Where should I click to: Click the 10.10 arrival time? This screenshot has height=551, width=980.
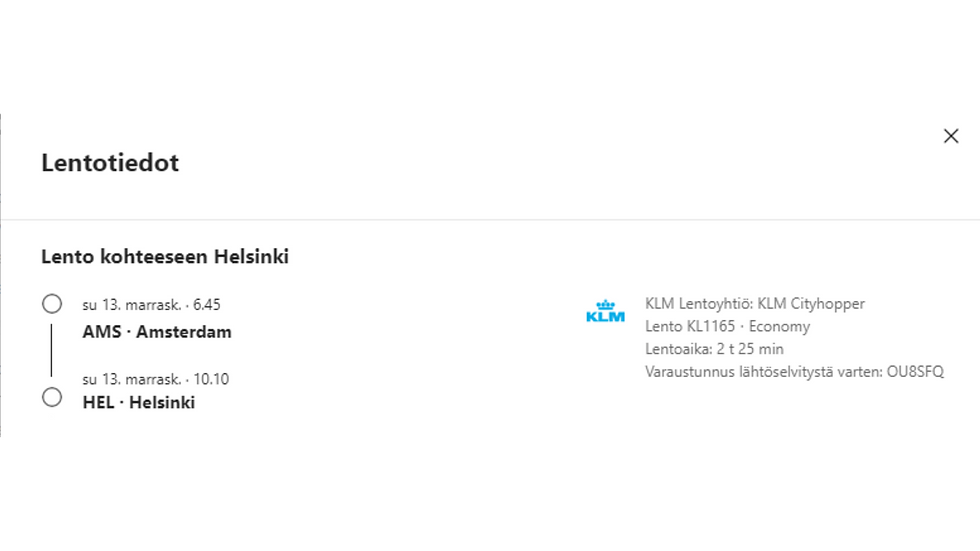tap(211, 379)
